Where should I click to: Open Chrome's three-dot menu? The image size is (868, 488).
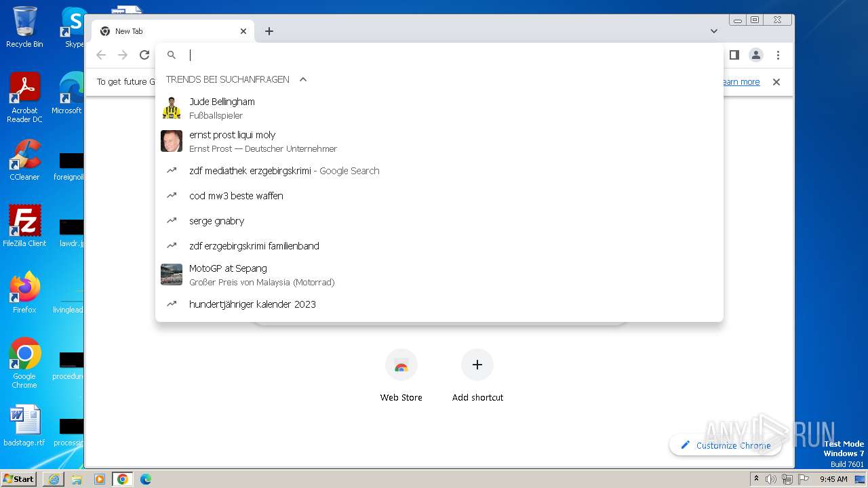[x=778, y=55]
